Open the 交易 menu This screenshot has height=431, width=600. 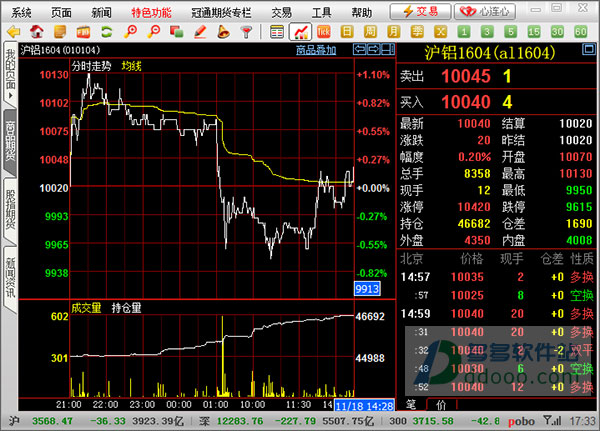point(281,13)
